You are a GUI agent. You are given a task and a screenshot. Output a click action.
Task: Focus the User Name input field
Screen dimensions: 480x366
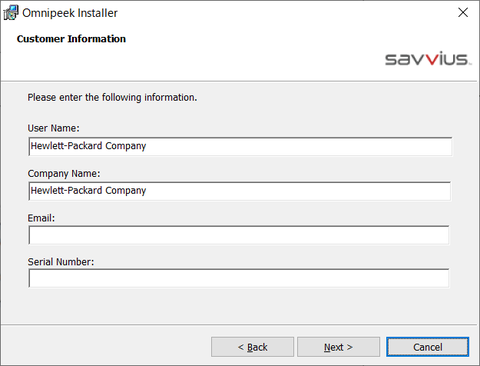(x=240, y=146)
